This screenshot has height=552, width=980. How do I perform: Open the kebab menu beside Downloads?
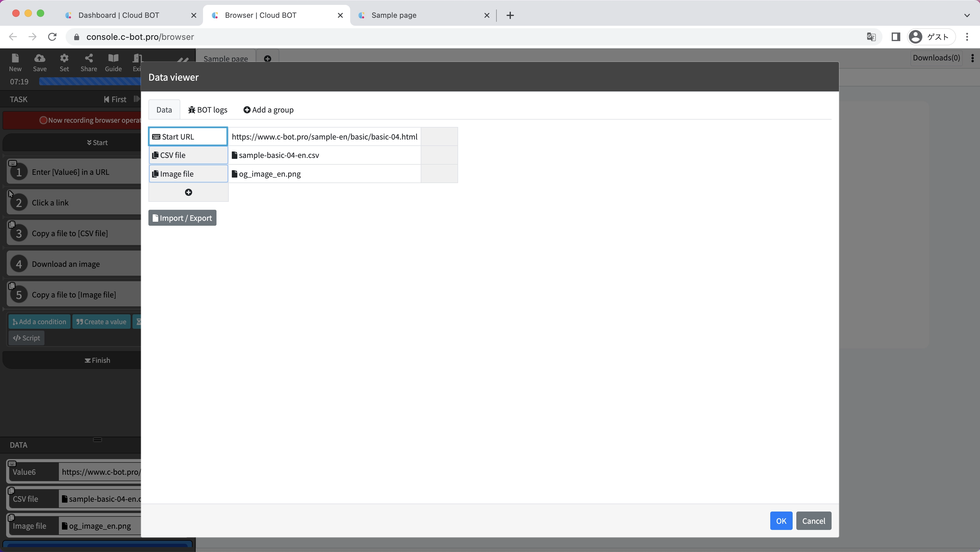tap(972, 58)
